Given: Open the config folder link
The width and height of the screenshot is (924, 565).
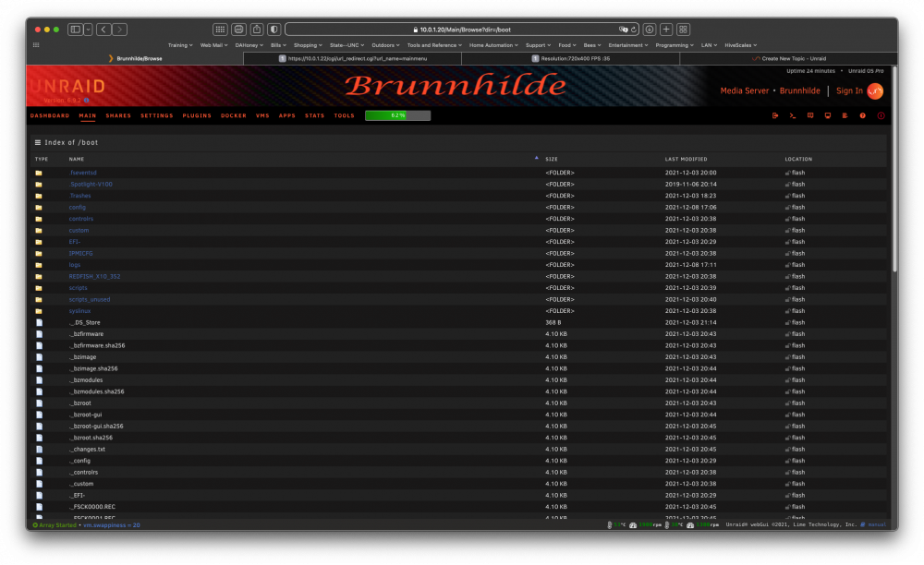Looking at the screenshot, I should [78, 207].
